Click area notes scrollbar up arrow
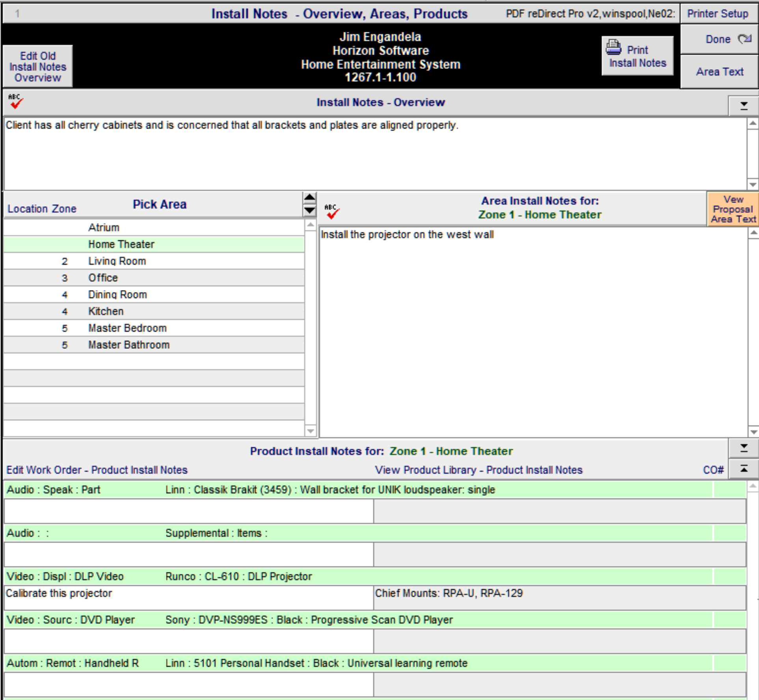Image resolution: width=759 pixels, height=700 pixels. [753, 233]
